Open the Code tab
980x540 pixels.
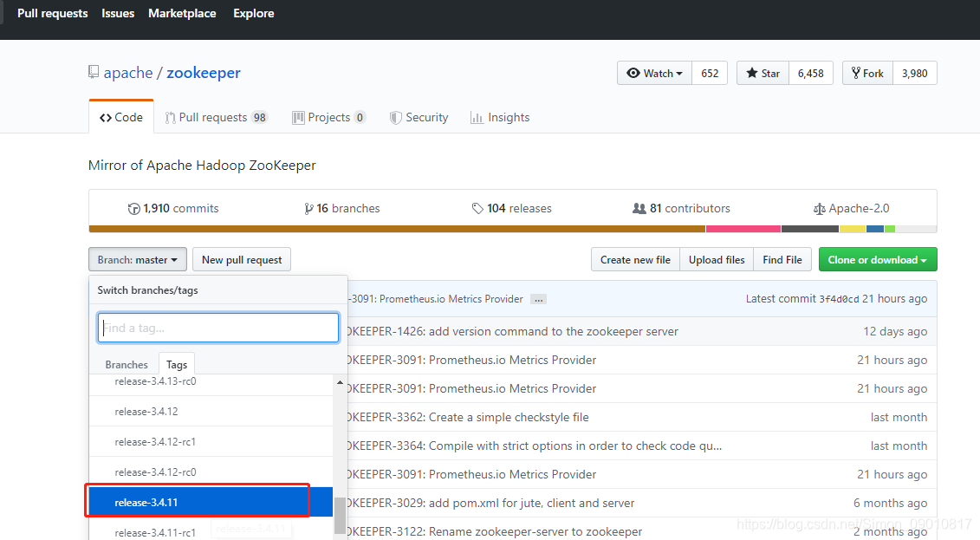click(121, 117)
